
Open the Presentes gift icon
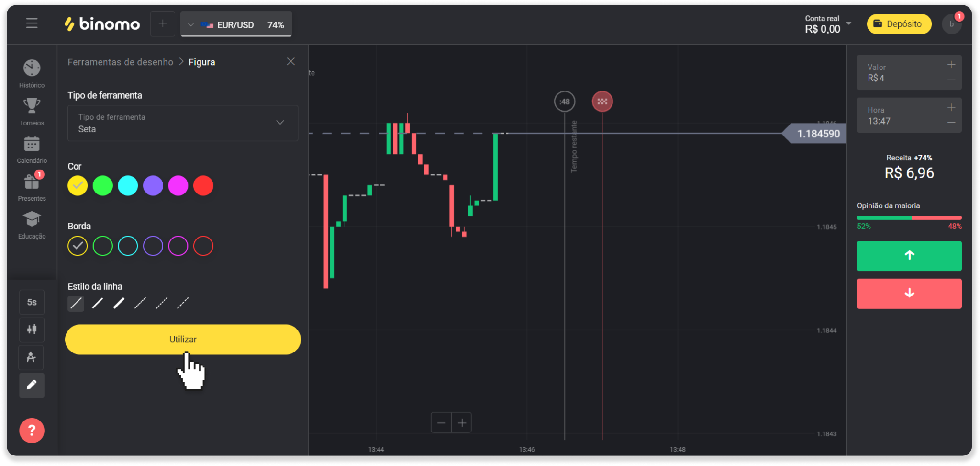pyautogui.click(x=32, y=182)
